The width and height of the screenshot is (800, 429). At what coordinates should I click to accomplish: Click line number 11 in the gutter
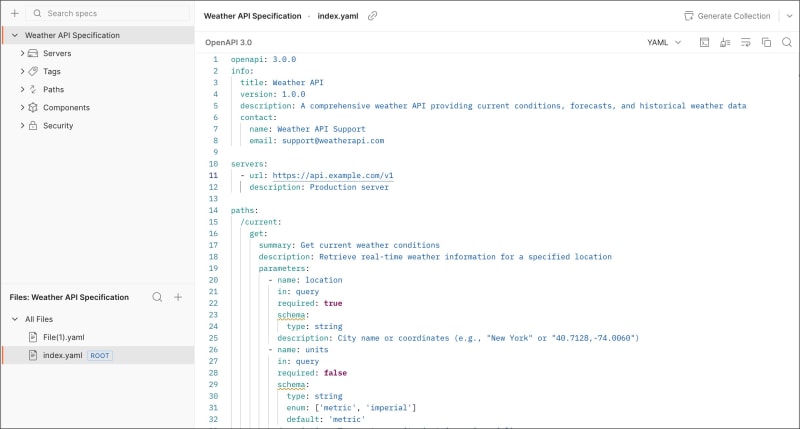tap(213, 175)
